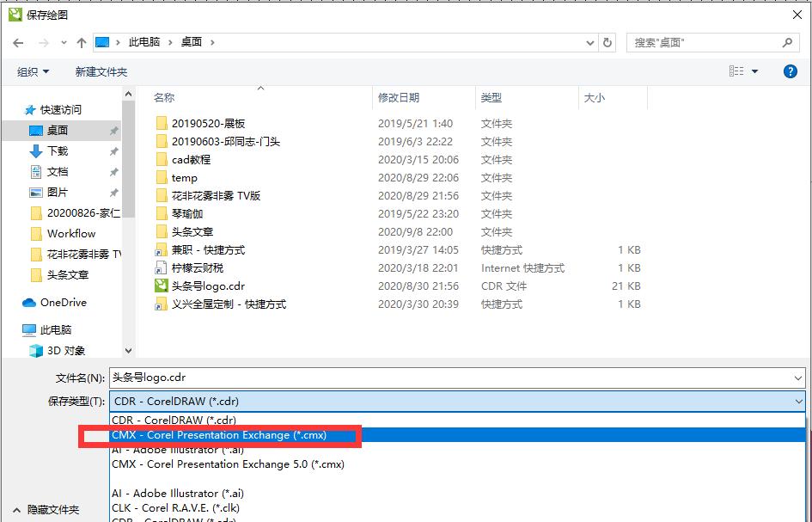Toggle the 图片 quick access pin
Screen dimensions: 812x522
tap(114, 192)
